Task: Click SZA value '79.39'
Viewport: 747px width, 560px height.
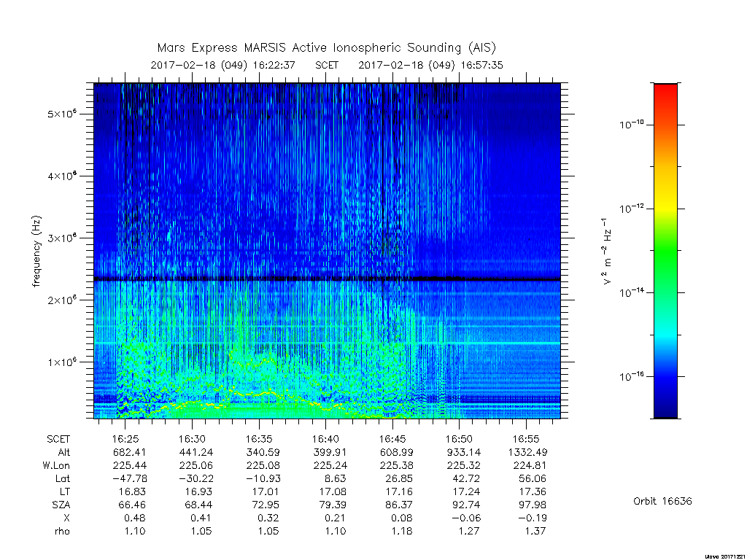Action: pos(332,505)
